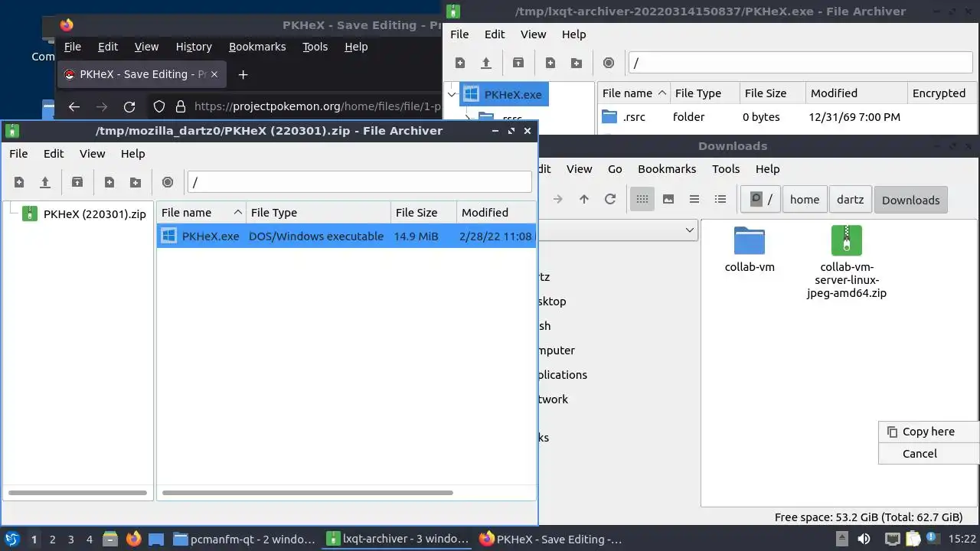Close the PKHeX - Save Editing tab
This screenshot has width=980, height=551.
[x=214, y=74]
